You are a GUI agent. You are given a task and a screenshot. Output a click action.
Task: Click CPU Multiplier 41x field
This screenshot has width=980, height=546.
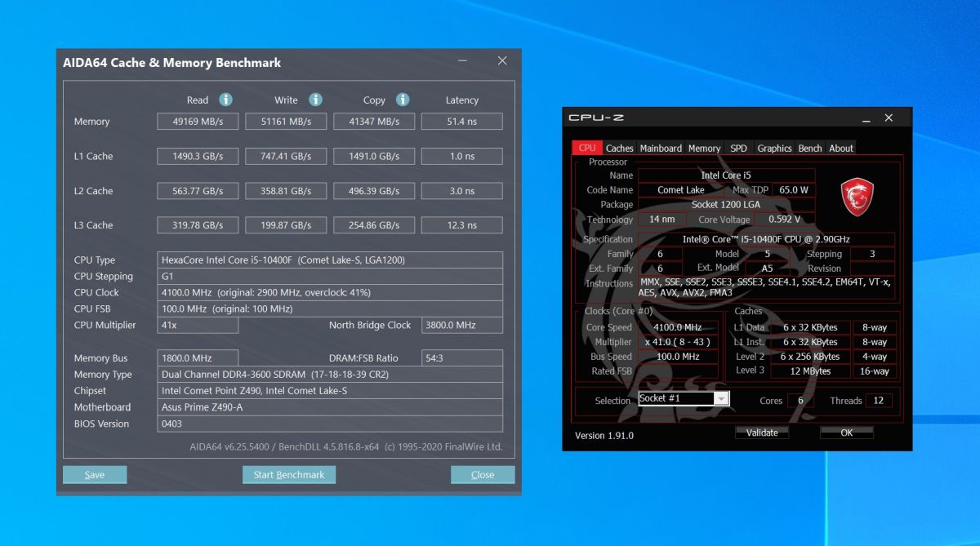click(198, 326)
